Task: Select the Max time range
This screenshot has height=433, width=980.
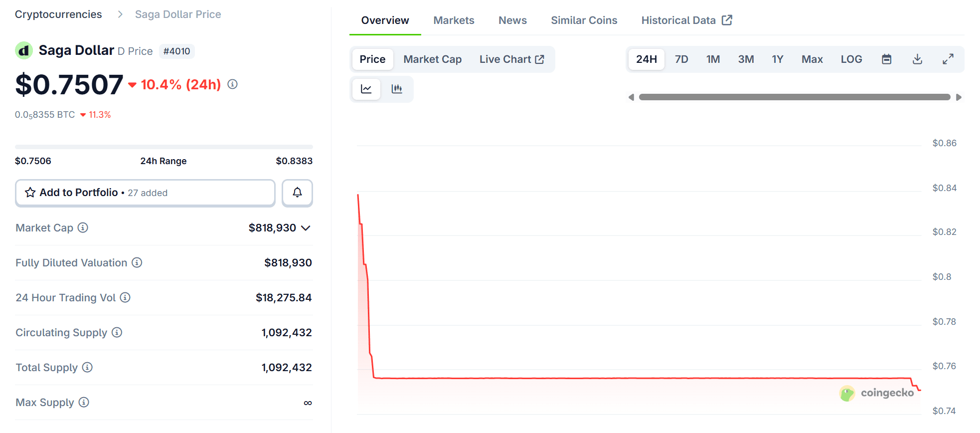Action: 812,59
